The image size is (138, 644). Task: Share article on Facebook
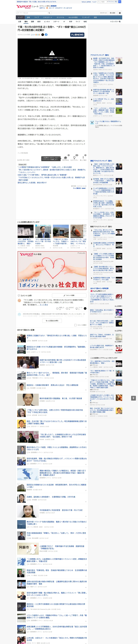click(46, 35)
